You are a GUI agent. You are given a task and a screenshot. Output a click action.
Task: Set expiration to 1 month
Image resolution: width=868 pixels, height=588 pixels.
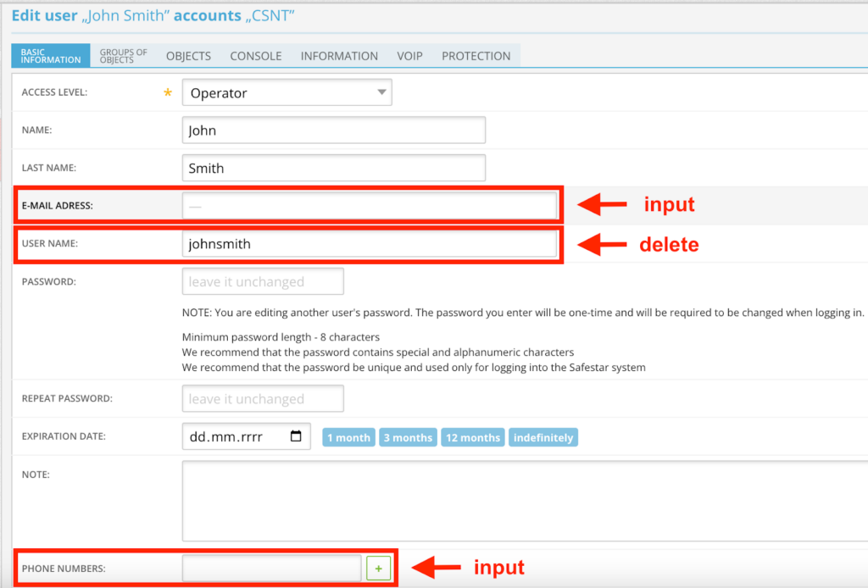(348, 438)
